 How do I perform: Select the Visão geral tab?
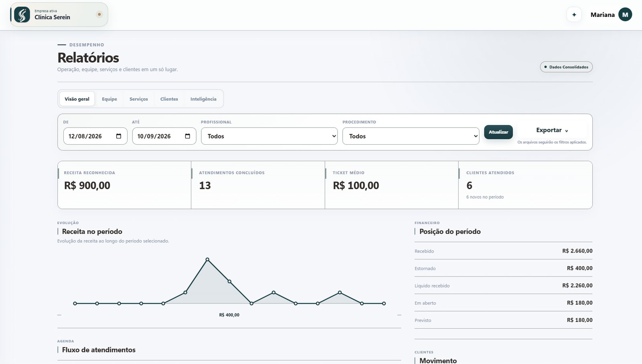coord(77,99)
